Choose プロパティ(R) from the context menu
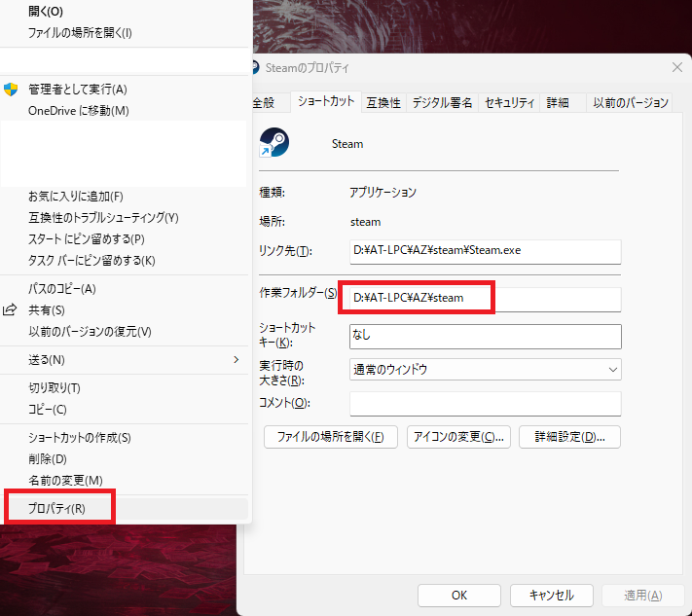The width and height of the screenshot is (692, 616). pos(56,508)
